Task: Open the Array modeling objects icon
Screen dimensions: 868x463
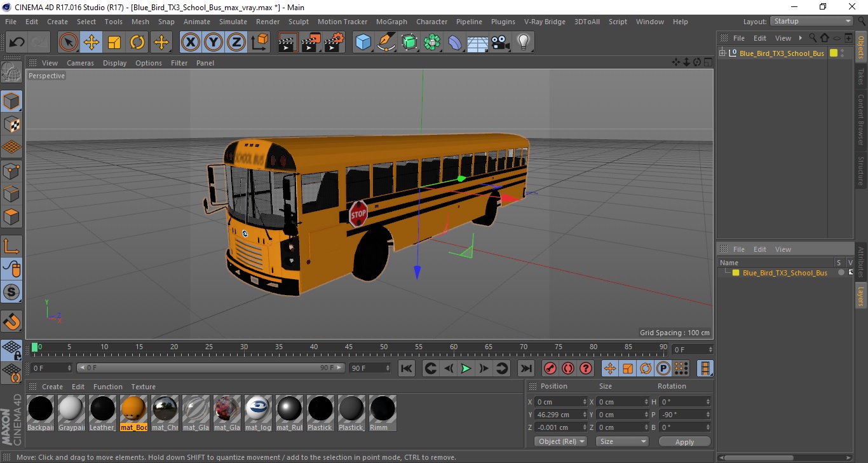Action: (432, 43)
